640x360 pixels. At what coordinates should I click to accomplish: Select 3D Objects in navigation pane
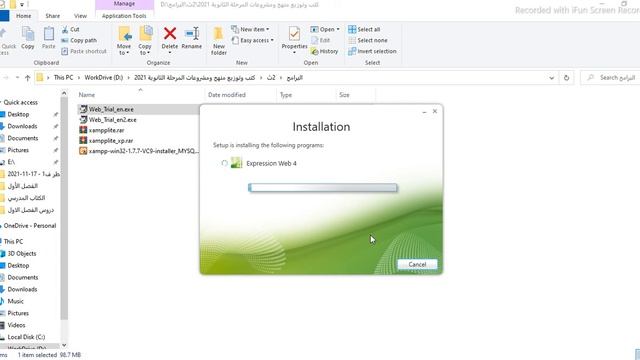[x=22, y=253]
